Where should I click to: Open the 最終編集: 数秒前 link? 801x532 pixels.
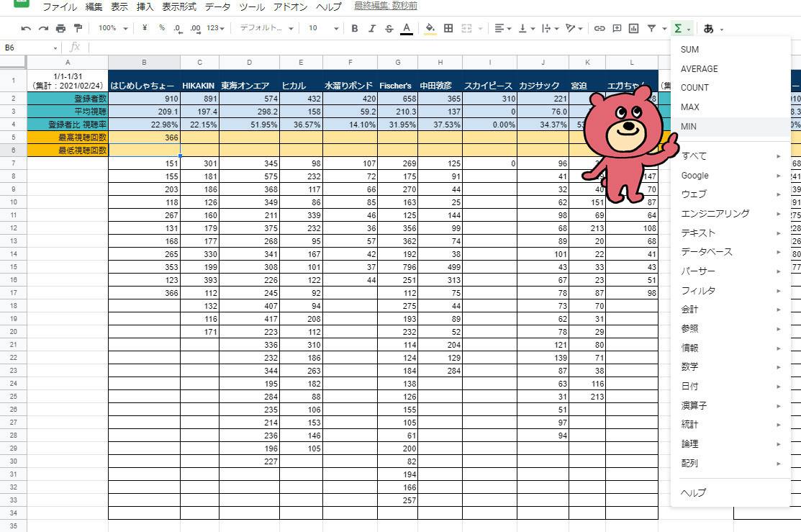(x=386, y=6)
